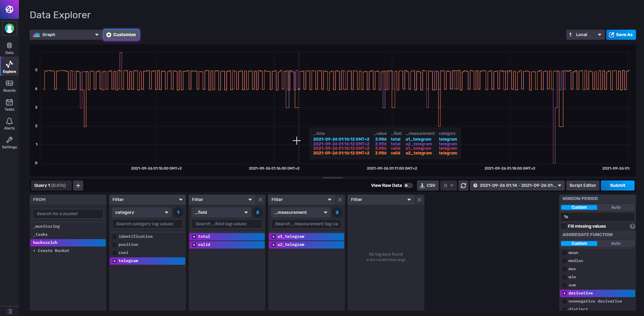Toggle View Raw Data switch

[x=408, y=185]
